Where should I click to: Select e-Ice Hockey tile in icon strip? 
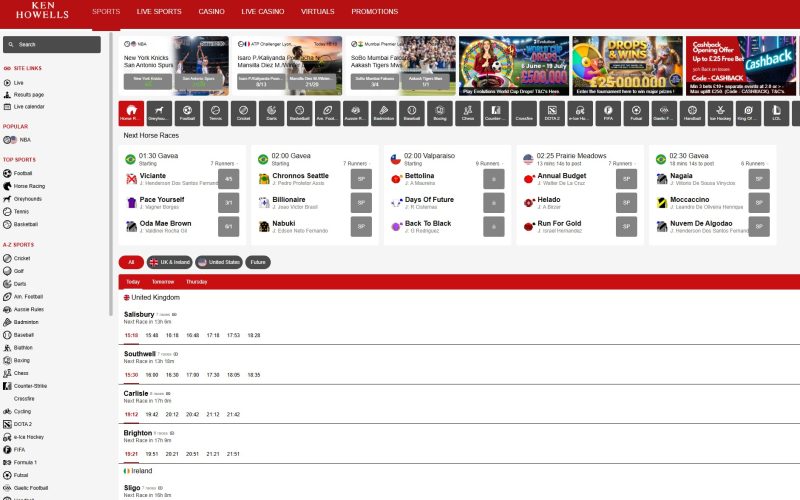coord(580,113)
